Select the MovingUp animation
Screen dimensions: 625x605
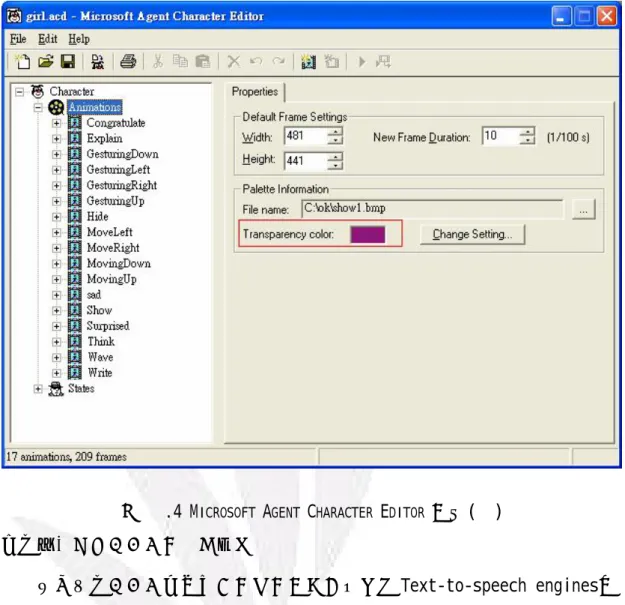click(112, 279)
